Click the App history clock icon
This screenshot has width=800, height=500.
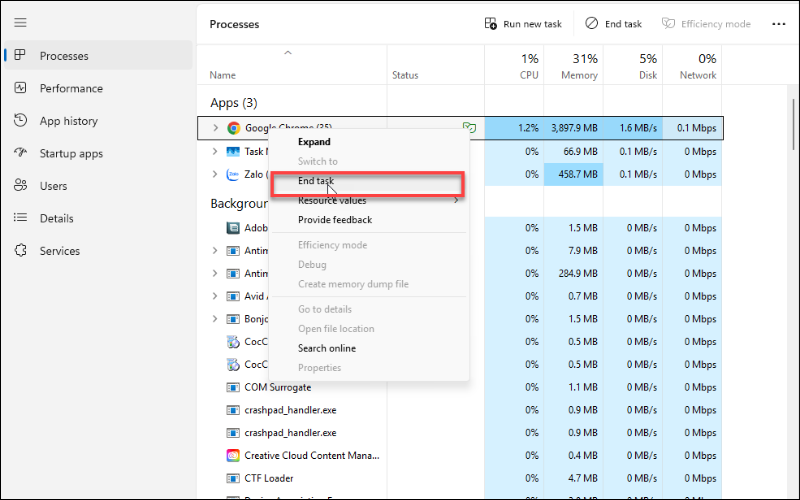(20, 120)
